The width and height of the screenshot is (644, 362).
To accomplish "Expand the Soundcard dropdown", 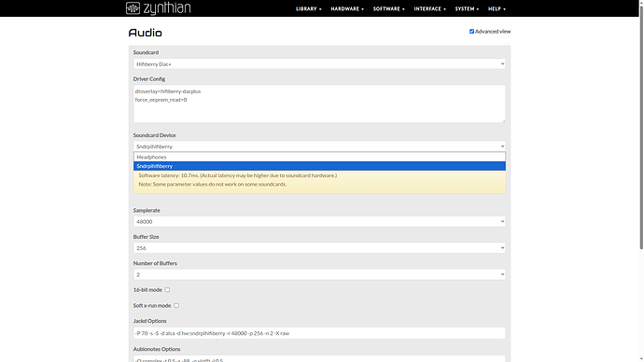I will pos(319,63).
